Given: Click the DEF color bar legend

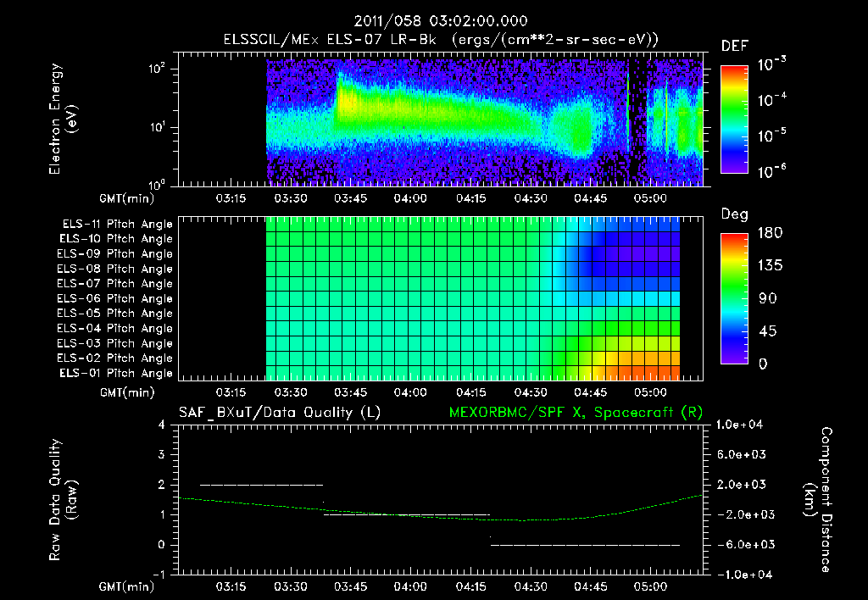Looking at the screenshot, I should pos(734,119).
